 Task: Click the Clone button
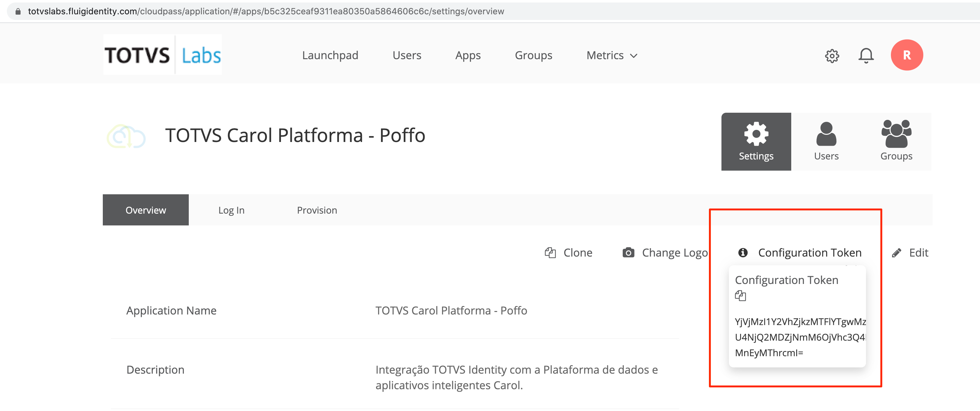[x=568, y=253]
